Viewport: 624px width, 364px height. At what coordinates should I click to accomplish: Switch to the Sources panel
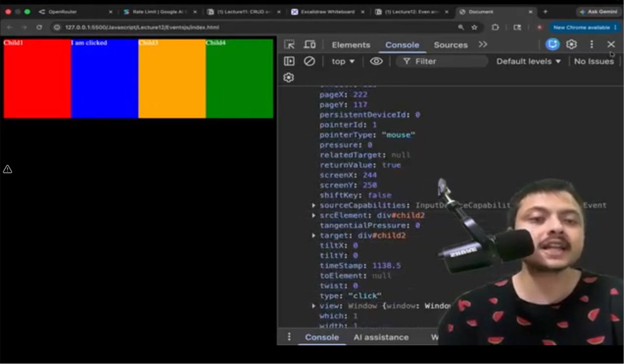pyautogui.click(x=450, y=45)
